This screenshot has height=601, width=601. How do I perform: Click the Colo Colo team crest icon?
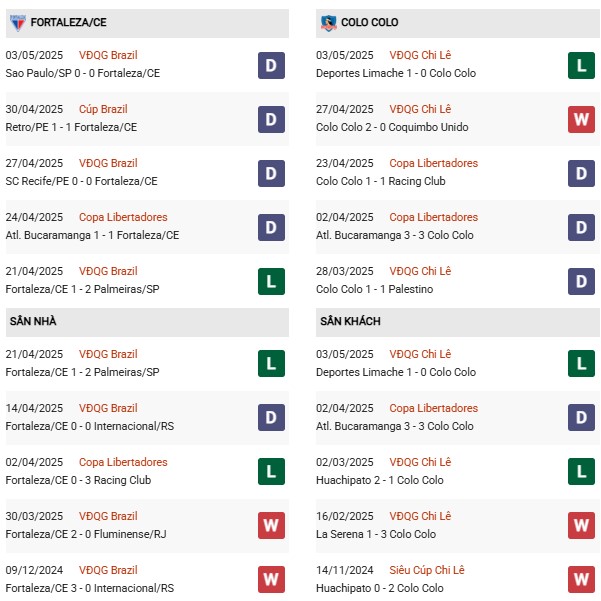coord(328,22)
